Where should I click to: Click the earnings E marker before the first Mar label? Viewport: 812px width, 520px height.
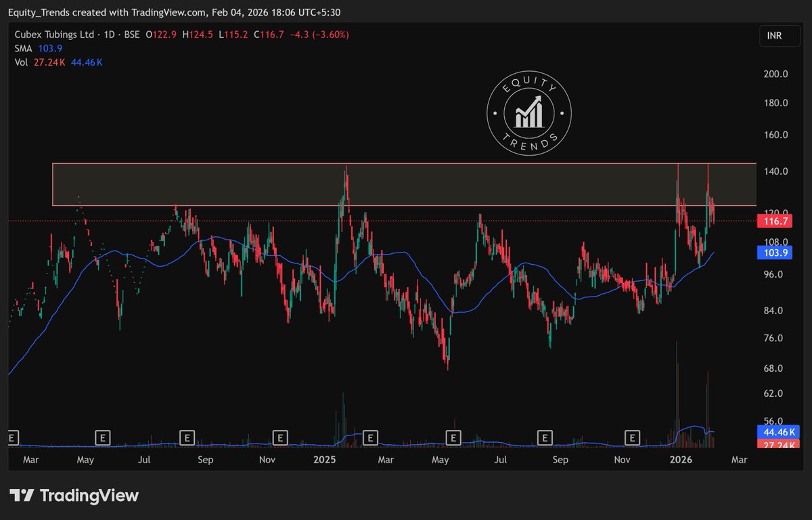tap(12, 437)
